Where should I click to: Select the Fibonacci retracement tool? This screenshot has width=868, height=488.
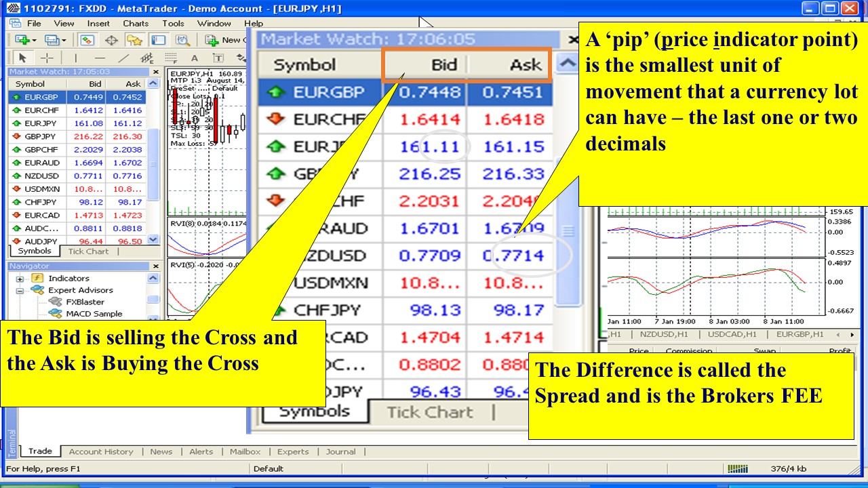tap(170, 58)
